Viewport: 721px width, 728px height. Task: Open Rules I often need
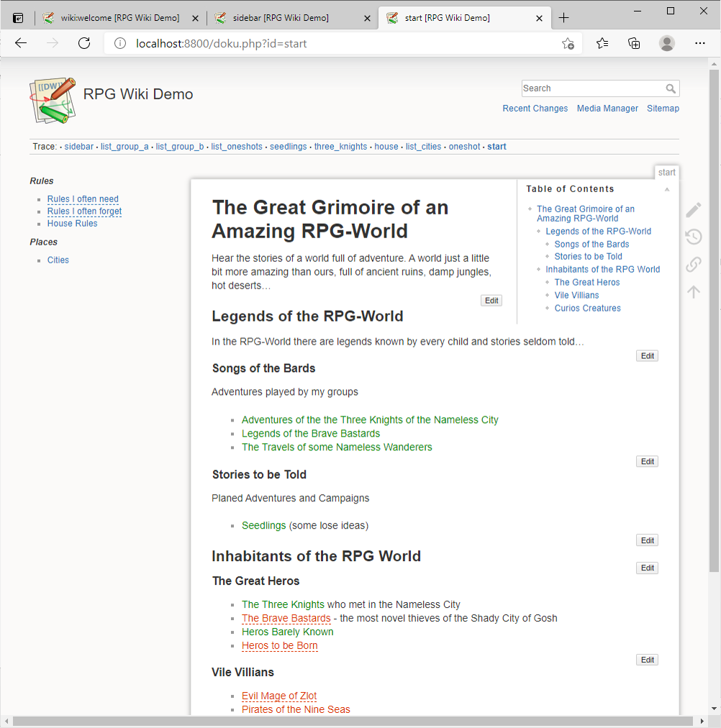(x=83, y=199)
